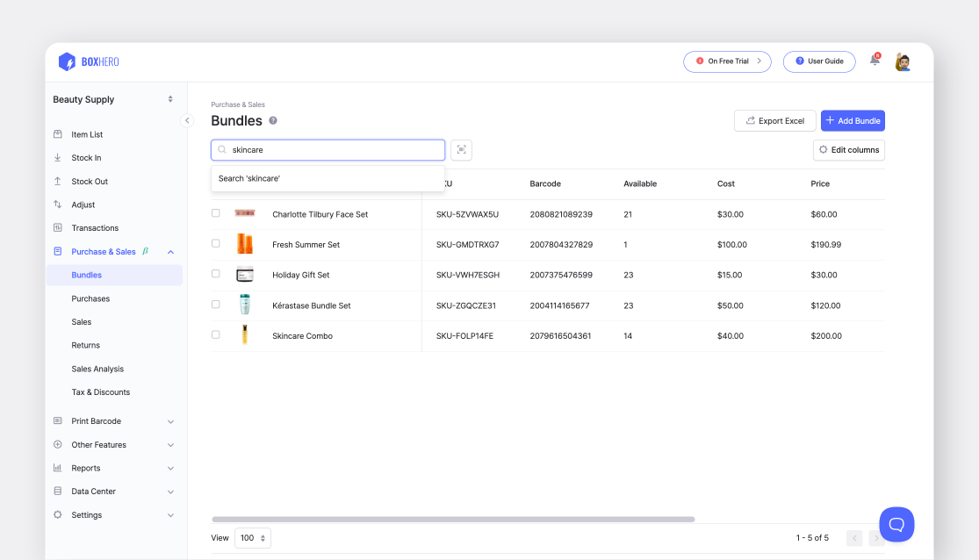This screenshot has width=979, height=560.
Task: Select the Stock In sidebar icon
Action: [57, 157]
